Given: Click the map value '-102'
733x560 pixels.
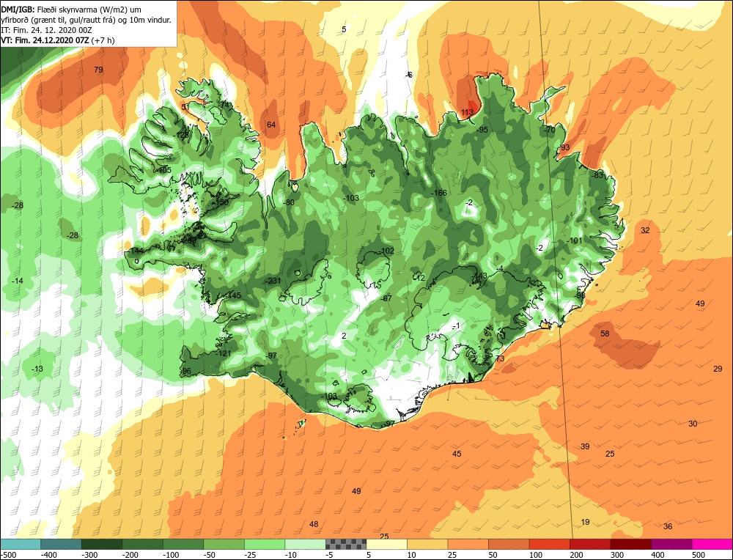Looking at the screenshot, I should [386, 251].
